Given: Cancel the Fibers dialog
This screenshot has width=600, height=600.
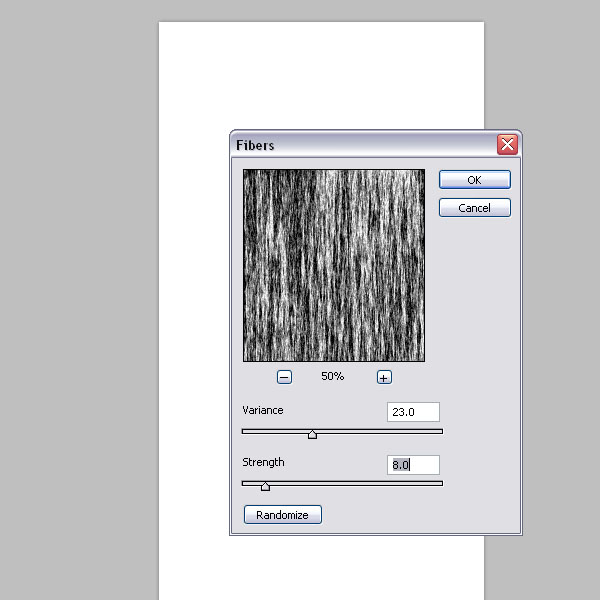Looking at the screenshot, I should click(x=474, y=207).
